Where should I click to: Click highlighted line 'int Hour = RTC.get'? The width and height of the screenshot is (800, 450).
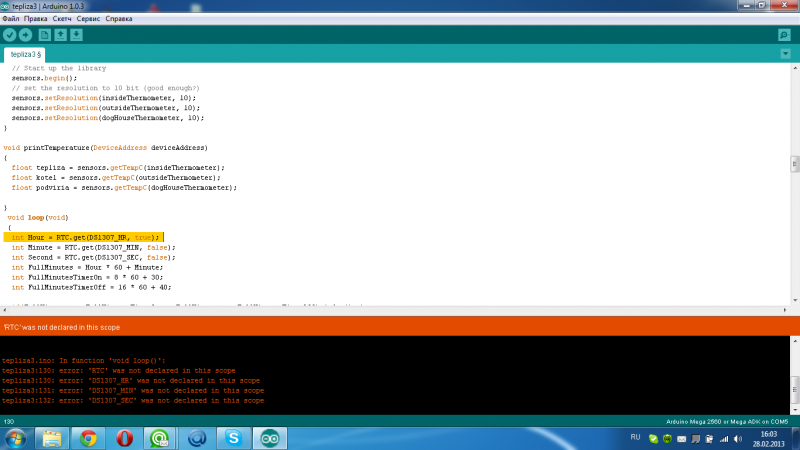84,237
